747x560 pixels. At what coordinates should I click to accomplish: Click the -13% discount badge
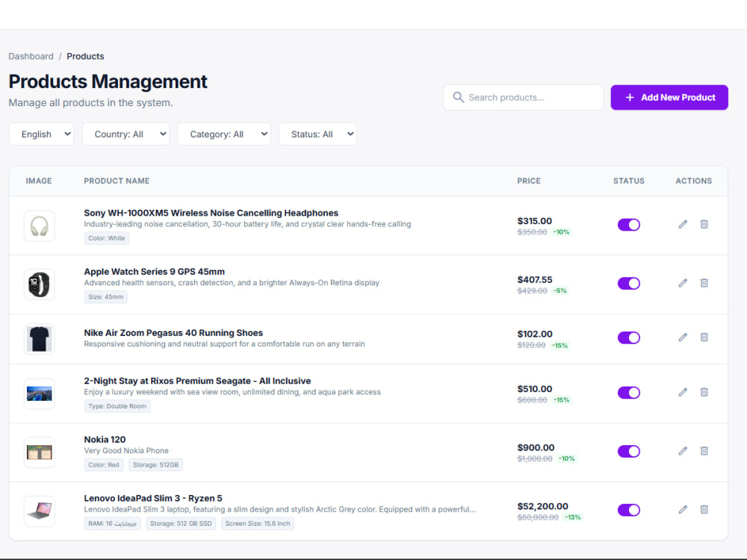click(x=573, y=517)
